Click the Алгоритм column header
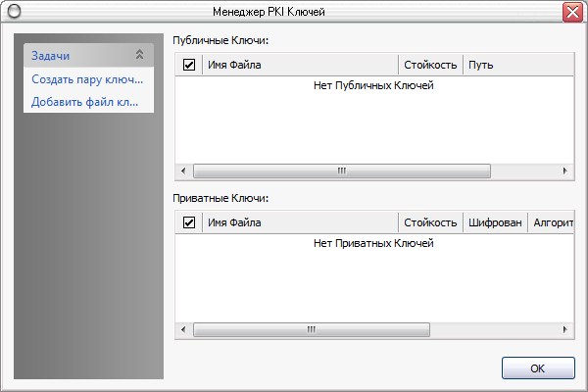Screen dimensions: 588x392 [x=552, y=222]
